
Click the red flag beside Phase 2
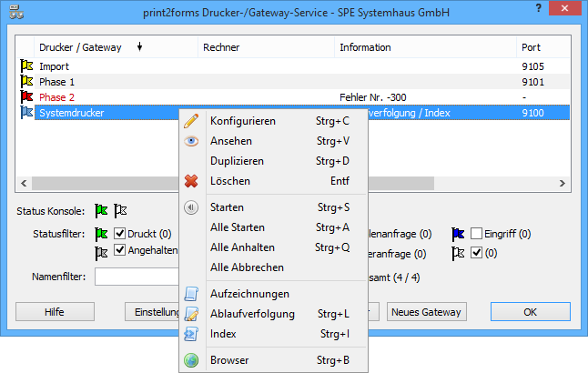[25, 97]
